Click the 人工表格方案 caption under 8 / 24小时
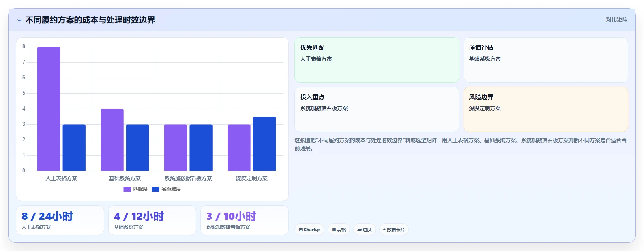Image resolution: width=644 pixels, height=251 pixels. pyautogui.click(x=36, y=227)
